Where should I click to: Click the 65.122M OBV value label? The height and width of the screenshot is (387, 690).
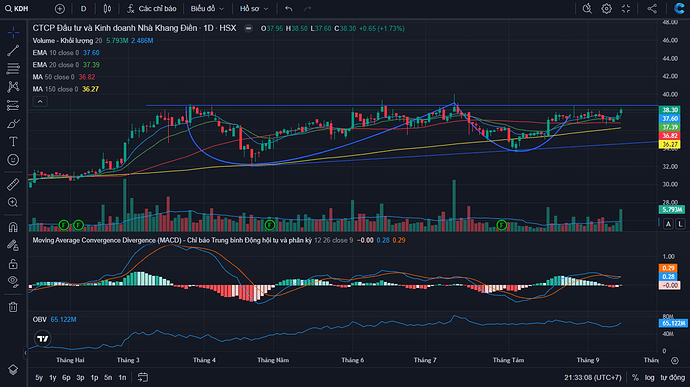(673, 323)
